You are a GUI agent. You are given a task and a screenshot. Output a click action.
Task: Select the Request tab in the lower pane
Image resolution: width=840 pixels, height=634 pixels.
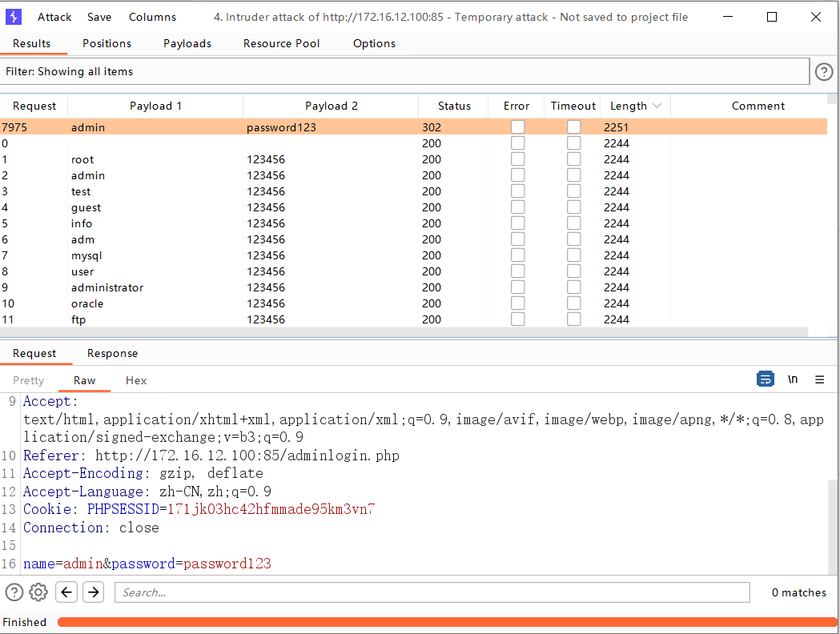pyautogui.click(x=34, y=353)
